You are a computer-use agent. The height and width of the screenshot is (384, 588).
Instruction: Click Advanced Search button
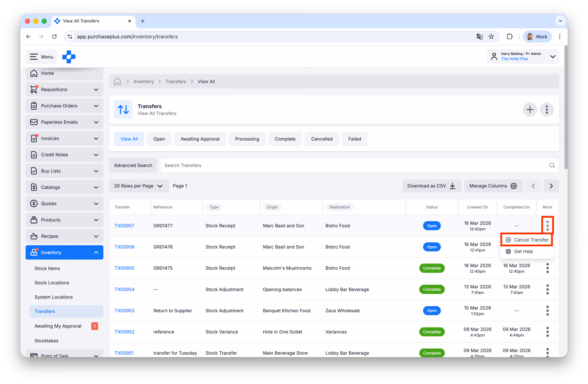133,166
